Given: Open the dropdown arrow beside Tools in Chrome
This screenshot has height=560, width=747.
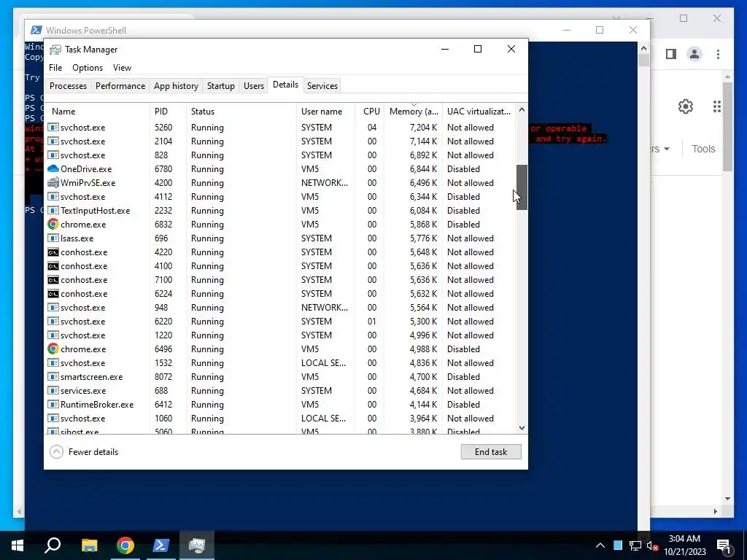Looking at the screenshot, I should tap(667, 149).
